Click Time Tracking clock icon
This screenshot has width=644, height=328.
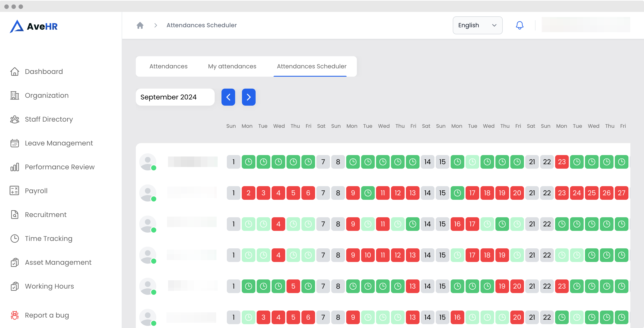pos(14,238)
